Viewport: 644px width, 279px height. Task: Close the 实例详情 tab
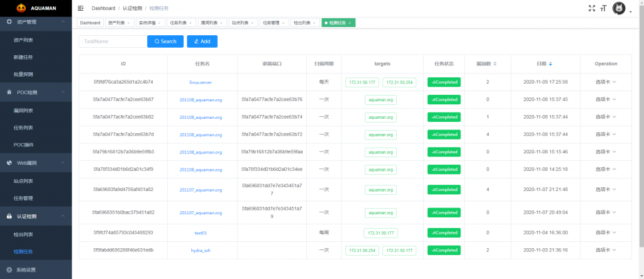click(159, 23)
